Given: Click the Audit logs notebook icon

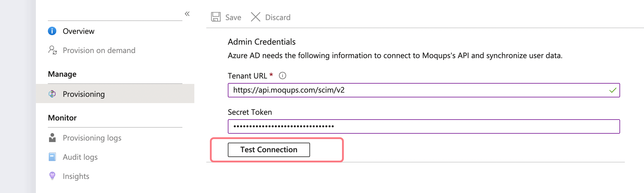Looking at the screenshot, I should pyautogui.click(x=52, y=157).
